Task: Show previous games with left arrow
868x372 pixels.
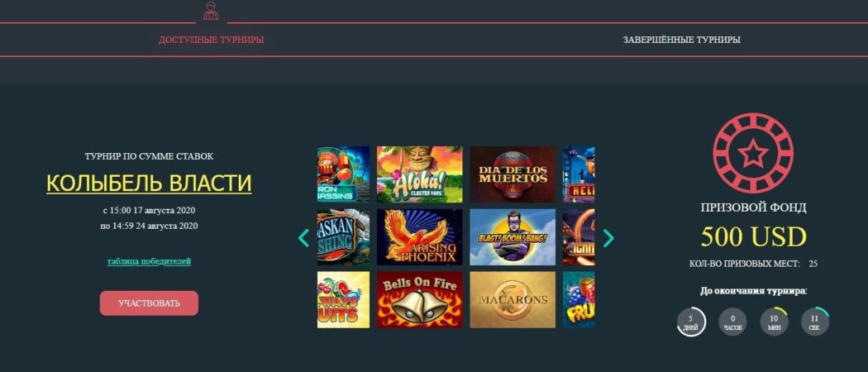Action: [x=303, y=238]
